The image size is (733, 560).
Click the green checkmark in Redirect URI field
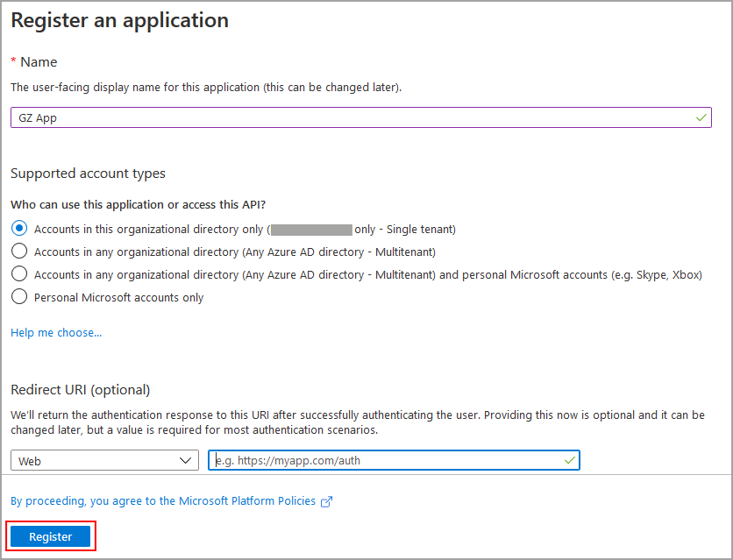570,460
